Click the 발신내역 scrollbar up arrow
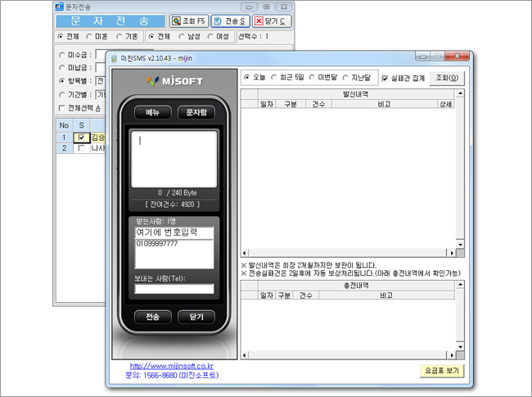532x397 pixels. click(x=459, y=94)
